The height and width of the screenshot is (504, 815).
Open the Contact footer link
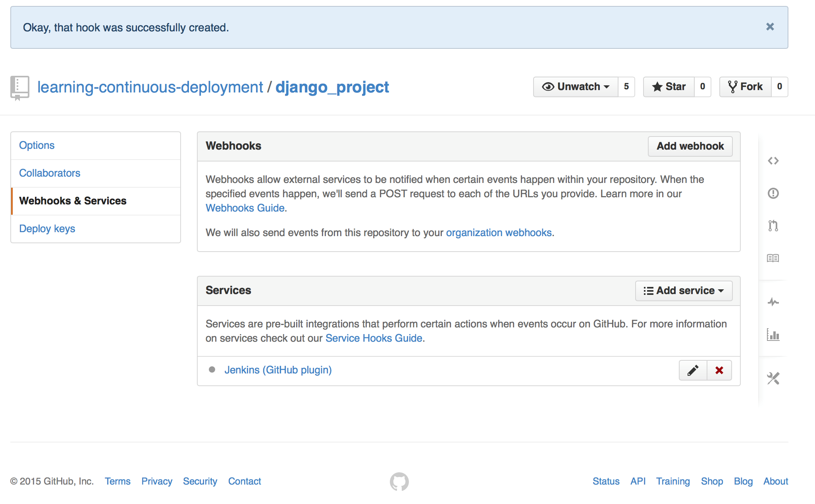click(245, 481)
